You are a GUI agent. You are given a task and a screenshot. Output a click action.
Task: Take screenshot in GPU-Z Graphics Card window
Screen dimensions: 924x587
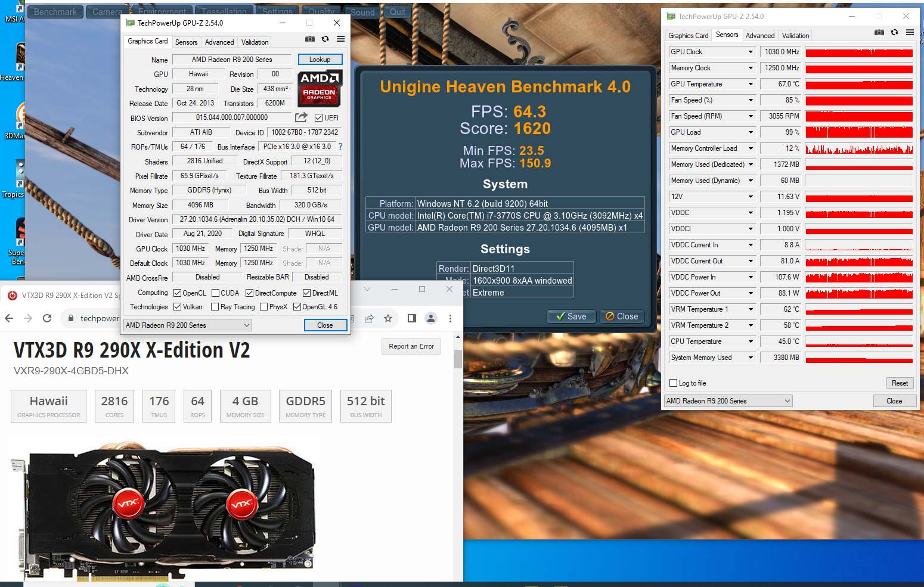coord(310,39)
